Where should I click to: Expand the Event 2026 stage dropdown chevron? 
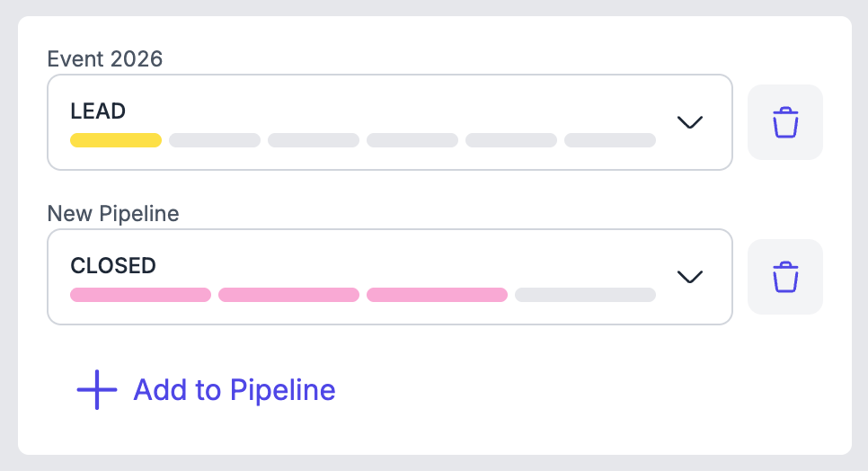pos(689,122)
